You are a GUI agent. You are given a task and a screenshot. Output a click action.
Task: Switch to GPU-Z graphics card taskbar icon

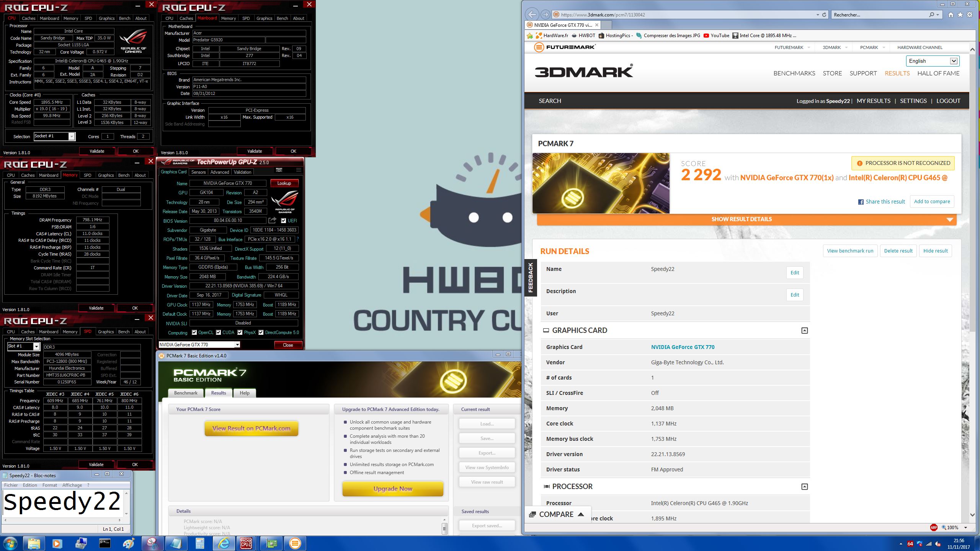tap(271, 543)
